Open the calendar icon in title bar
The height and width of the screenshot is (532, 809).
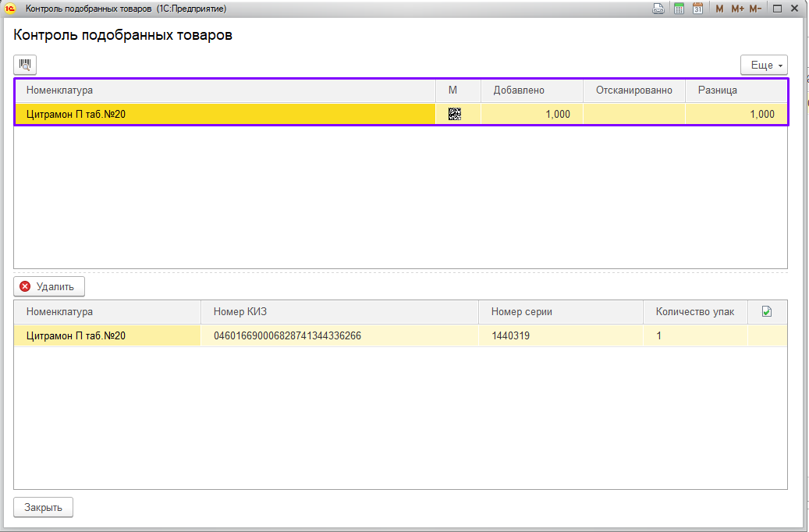click(x=697, y=9)
